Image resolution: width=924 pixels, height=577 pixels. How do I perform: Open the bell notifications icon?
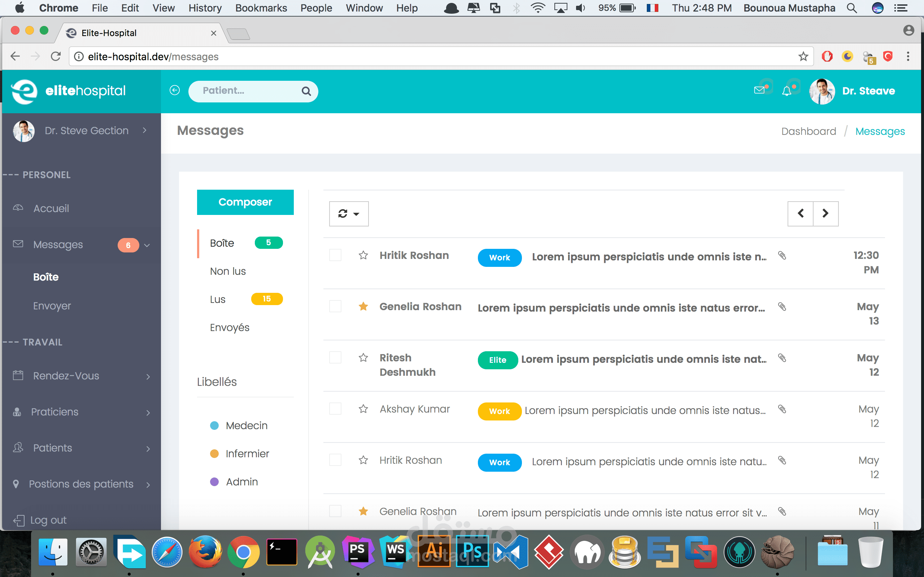click(786, 91)
